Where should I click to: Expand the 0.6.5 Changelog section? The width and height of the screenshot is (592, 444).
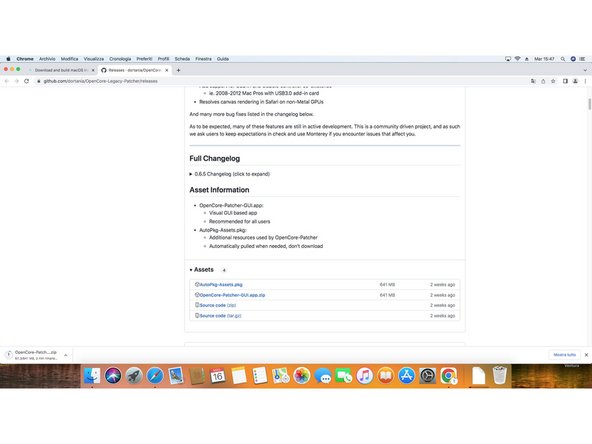[230, 174]
